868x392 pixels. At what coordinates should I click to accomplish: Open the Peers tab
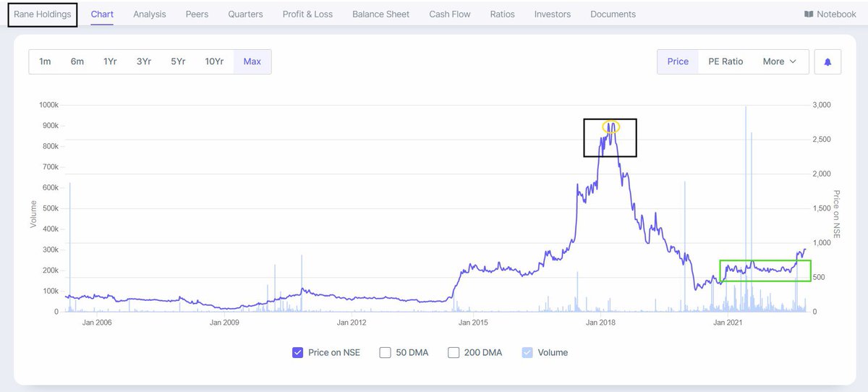(x=197, y=14)
